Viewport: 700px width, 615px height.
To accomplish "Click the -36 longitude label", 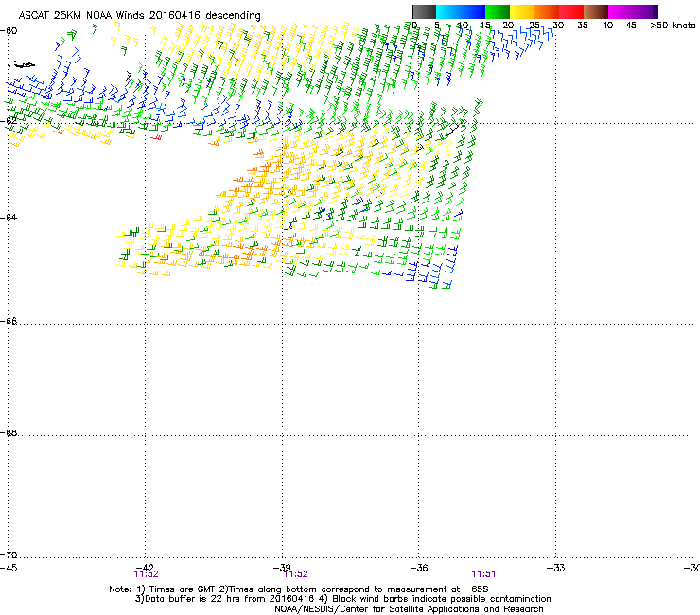I will [418, 567].
